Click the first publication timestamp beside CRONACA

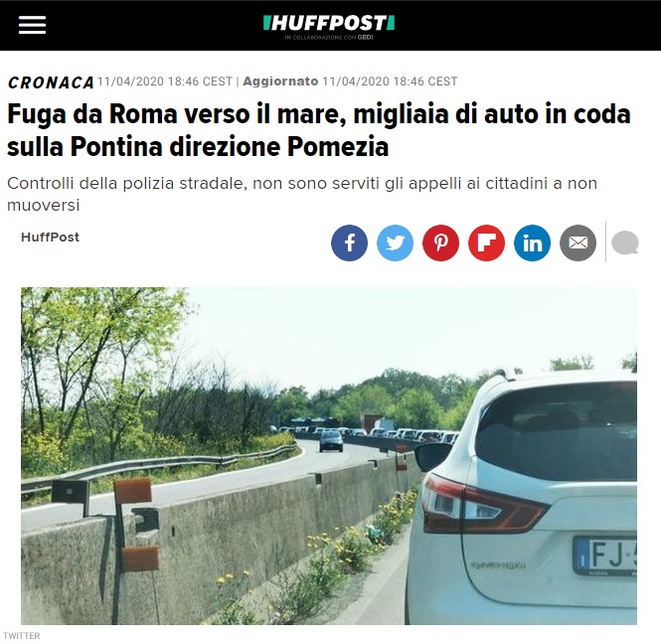pos(165,81)
